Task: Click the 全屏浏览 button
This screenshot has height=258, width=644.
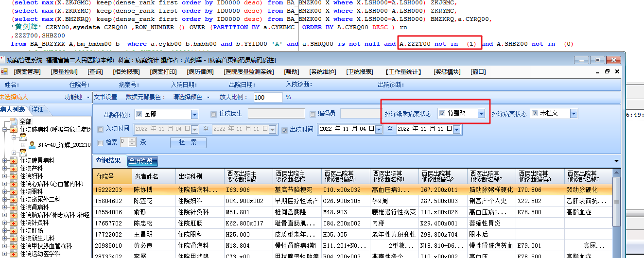Action: click(x=143, y=161)
